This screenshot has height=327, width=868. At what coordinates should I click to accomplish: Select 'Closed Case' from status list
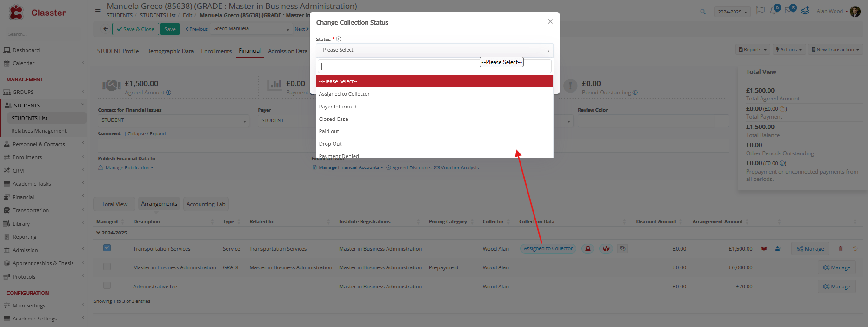click(334, 119)
